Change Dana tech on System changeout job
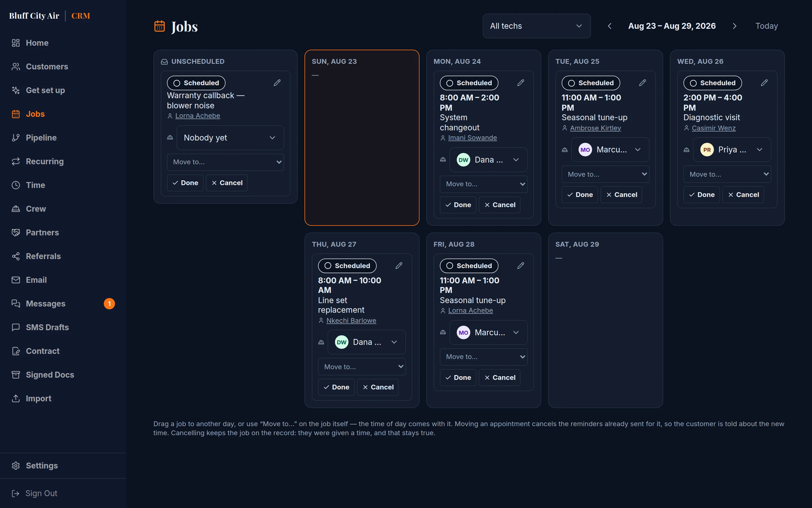Image resolution: width=812 pixels, height=508 pixels. tap(488, 159)
